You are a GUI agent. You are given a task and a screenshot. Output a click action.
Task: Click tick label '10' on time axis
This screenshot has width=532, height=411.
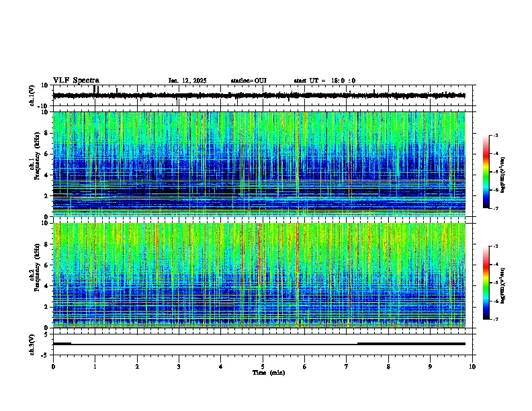click(472, 367)
